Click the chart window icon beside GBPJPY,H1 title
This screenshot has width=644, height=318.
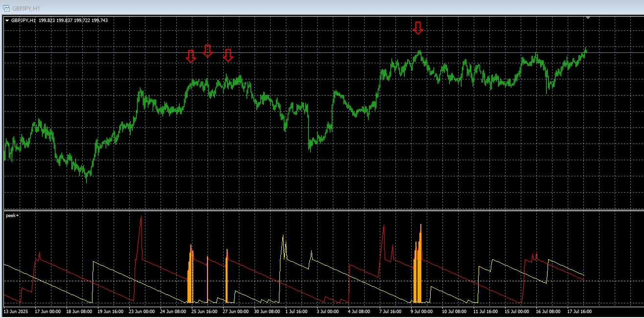pyautogui.click(x=6, y=8)
